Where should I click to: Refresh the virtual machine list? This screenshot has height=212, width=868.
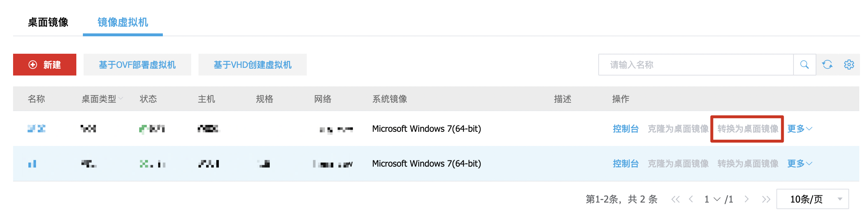pyautogui.click(x=827, y=65)
